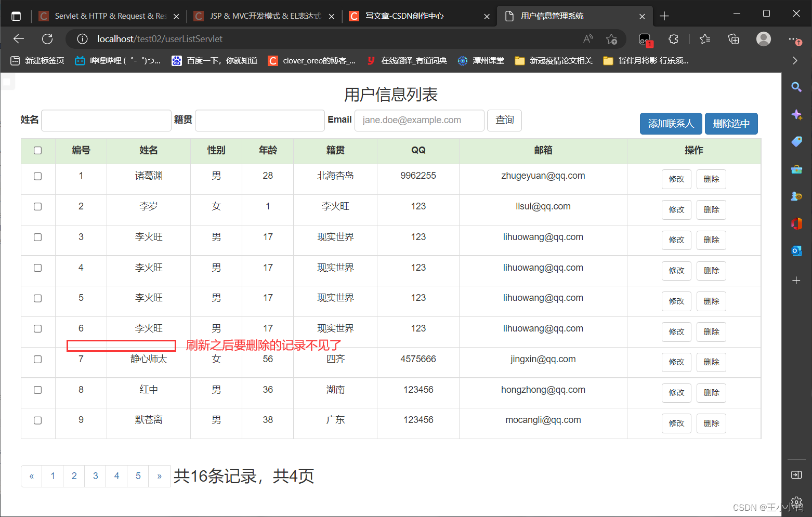Toggle the select-all checkbox in table header

pyautogui.click(x=37, y=151)
